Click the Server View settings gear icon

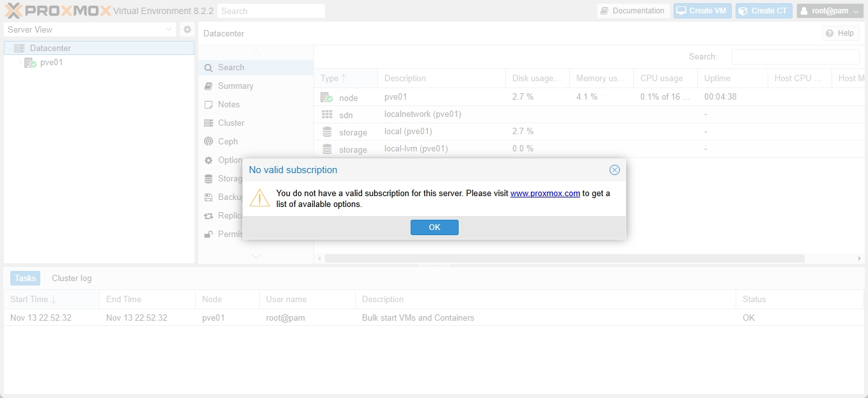(x=187, y=29)
